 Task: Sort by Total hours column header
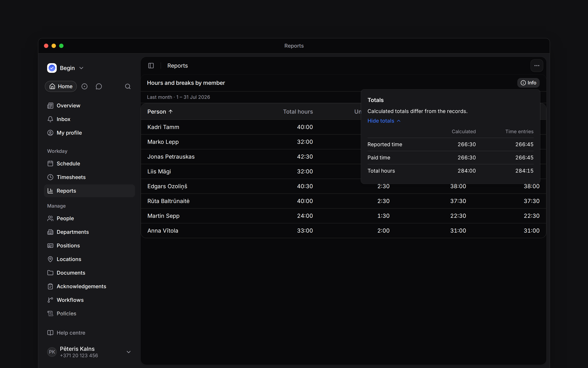pyautogui.click(x=298, y=112)
